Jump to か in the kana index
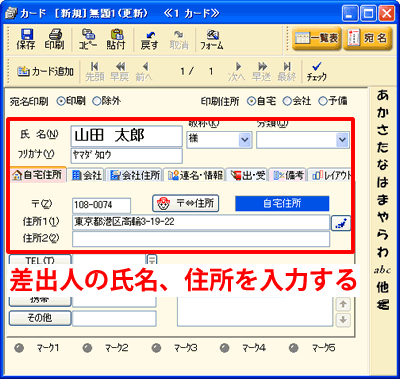Viewport: 400px width, 379px height. tap(383, 113)
